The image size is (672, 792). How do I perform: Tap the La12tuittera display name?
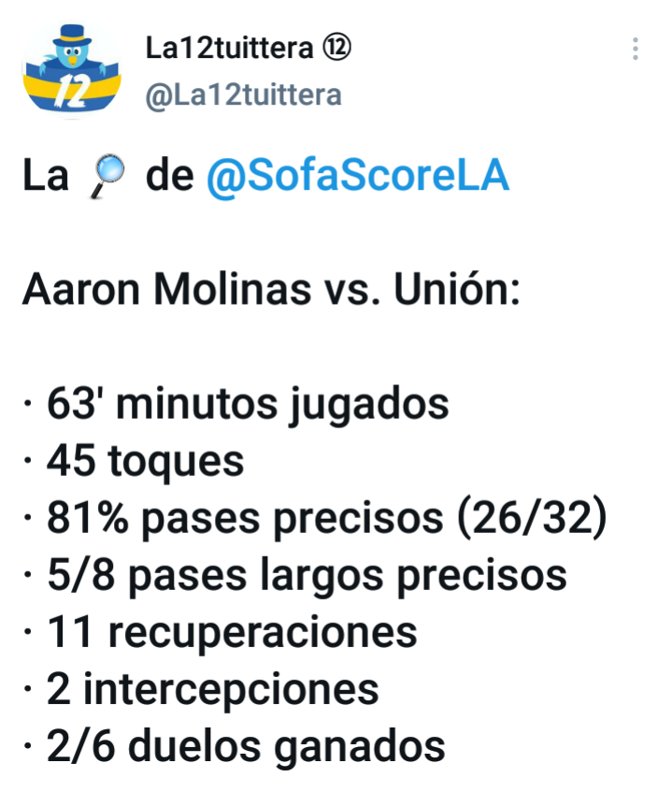click(230, 49)
